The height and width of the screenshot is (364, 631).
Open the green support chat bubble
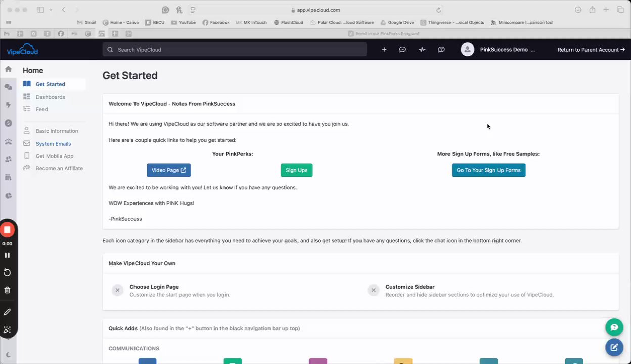[x=614, y=327]
